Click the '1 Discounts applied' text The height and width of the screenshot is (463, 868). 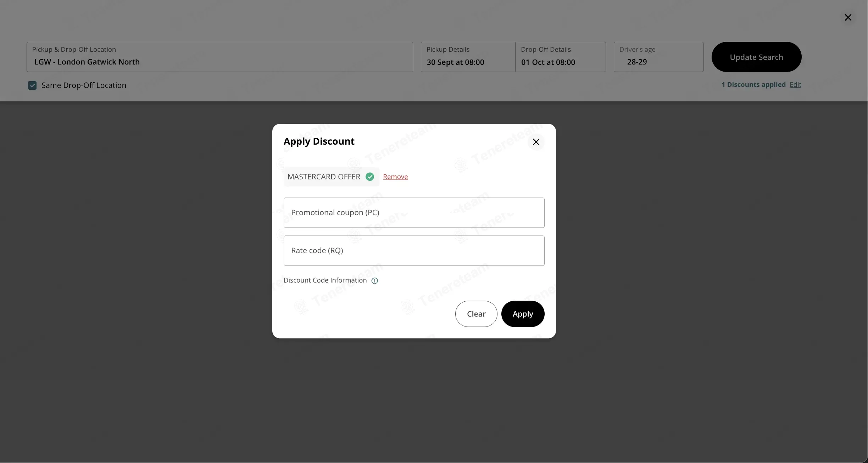[x=753, y=85]
